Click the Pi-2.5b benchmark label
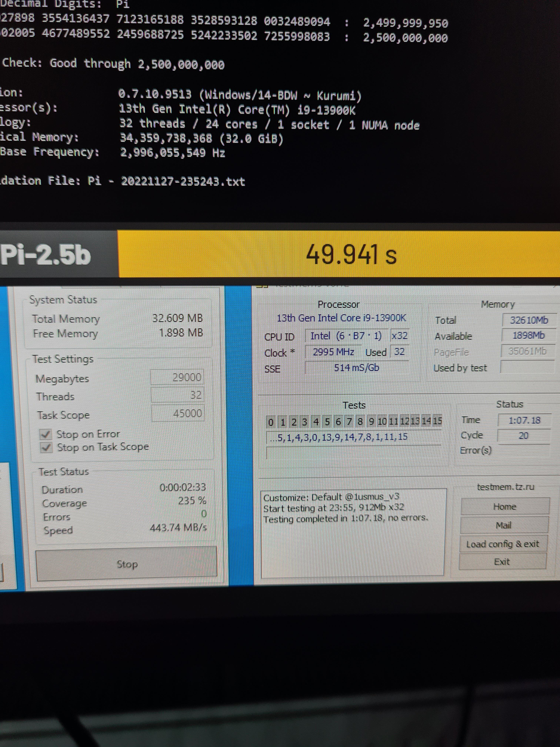560x747 pixels. [x=46, y=255]
